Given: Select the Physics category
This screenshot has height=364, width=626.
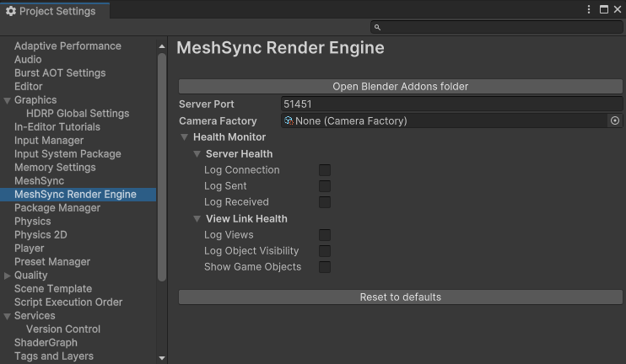Looking at the screenshot, I should point(32,222).
